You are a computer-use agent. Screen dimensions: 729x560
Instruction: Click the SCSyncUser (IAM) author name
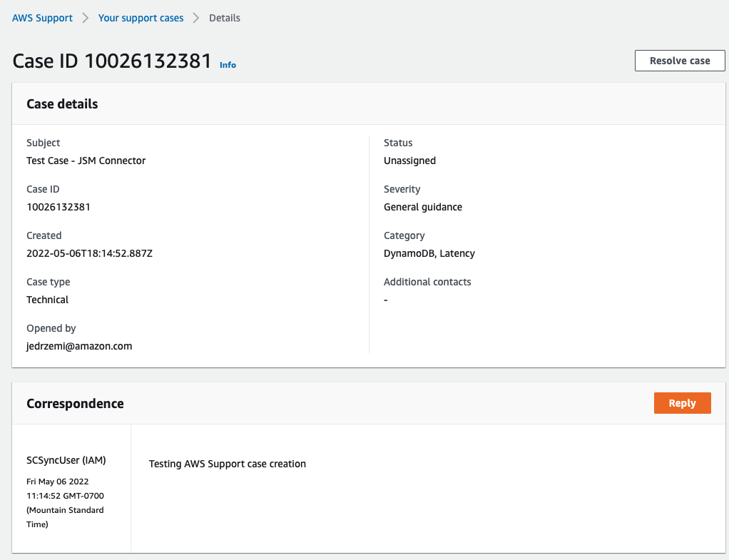66,460
